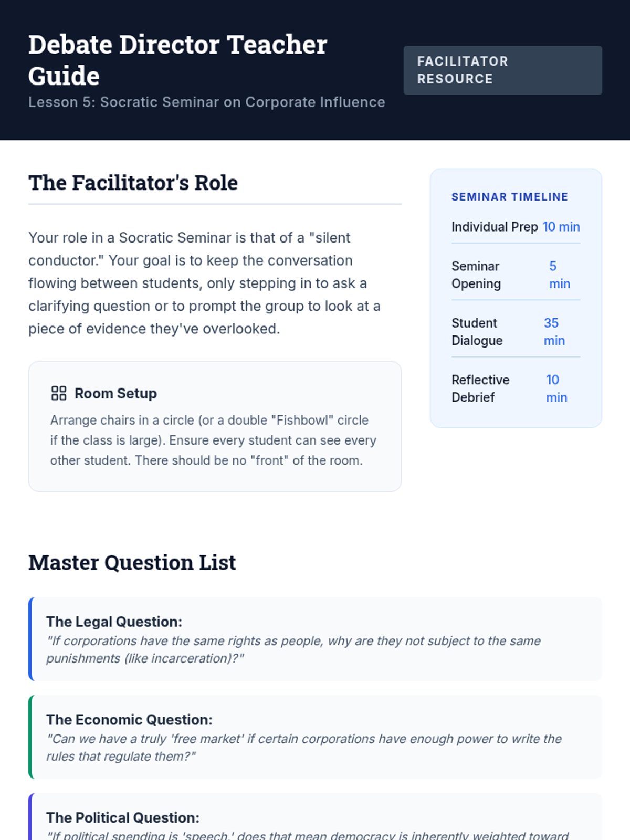Click the Seminar Timeline heading
Screen dimensions: 630x840
(509, 197)
